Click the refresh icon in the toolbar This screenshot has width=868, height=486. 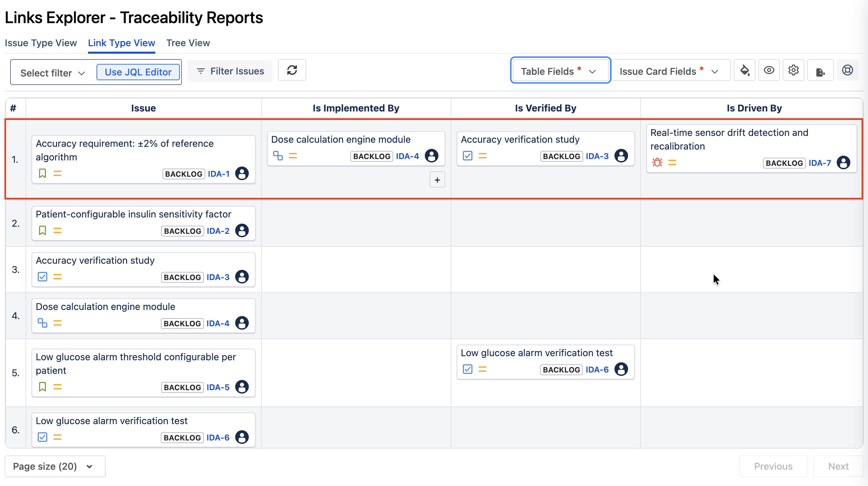point(292,70)
